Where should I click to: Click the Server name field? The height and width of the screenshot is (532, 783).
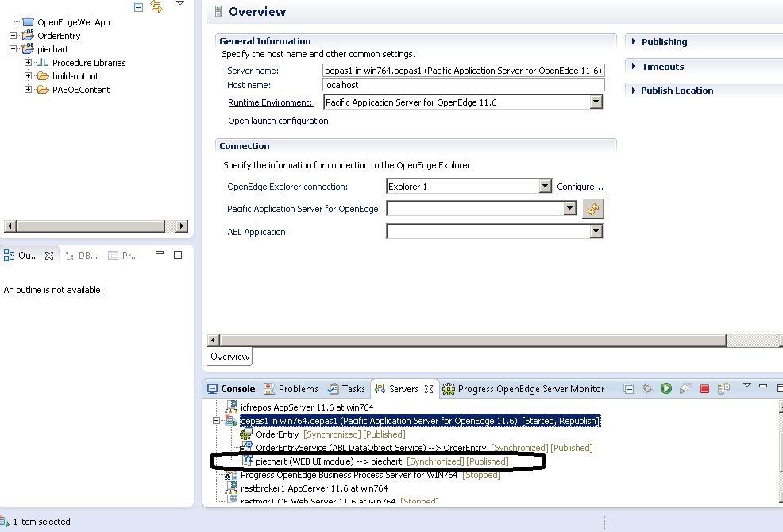click(x=464, y=71)
